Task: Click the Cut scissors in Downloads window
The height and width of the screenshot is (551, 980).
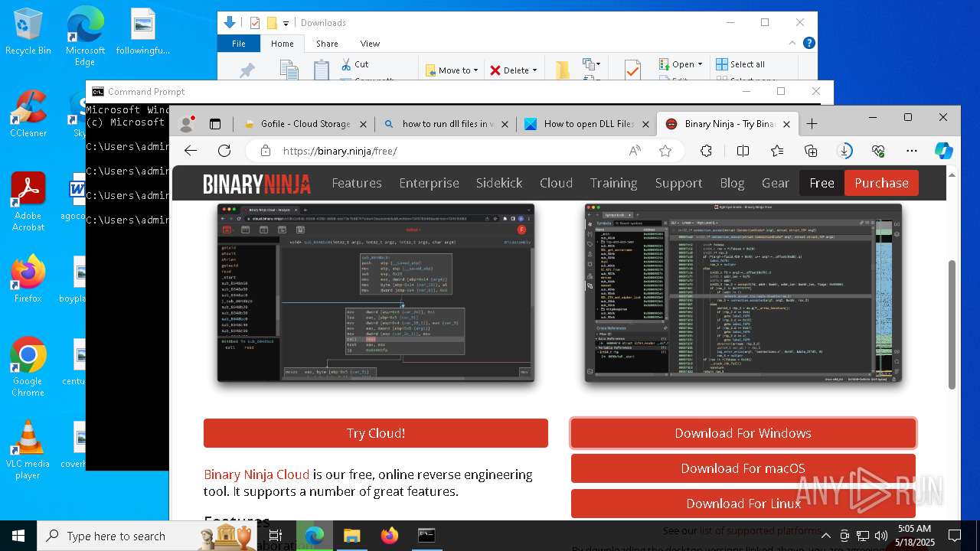Action: click(x=354, y=64)
